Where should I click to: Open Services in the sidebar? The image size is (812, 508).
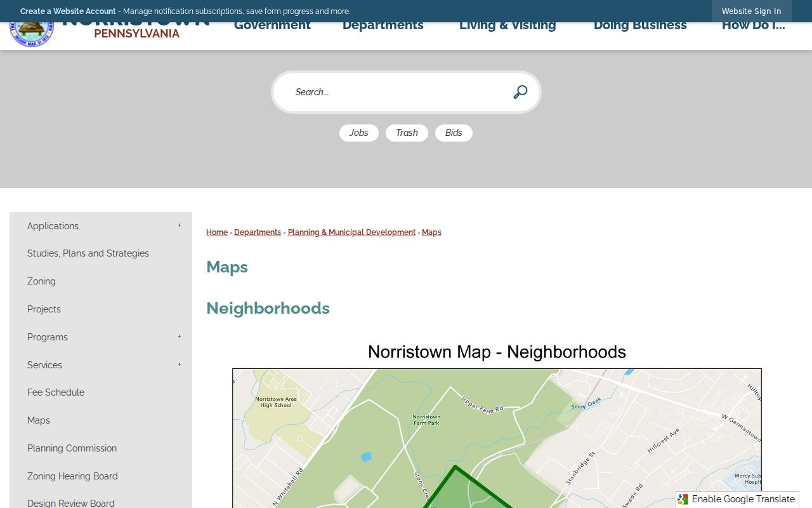[44, 365]
